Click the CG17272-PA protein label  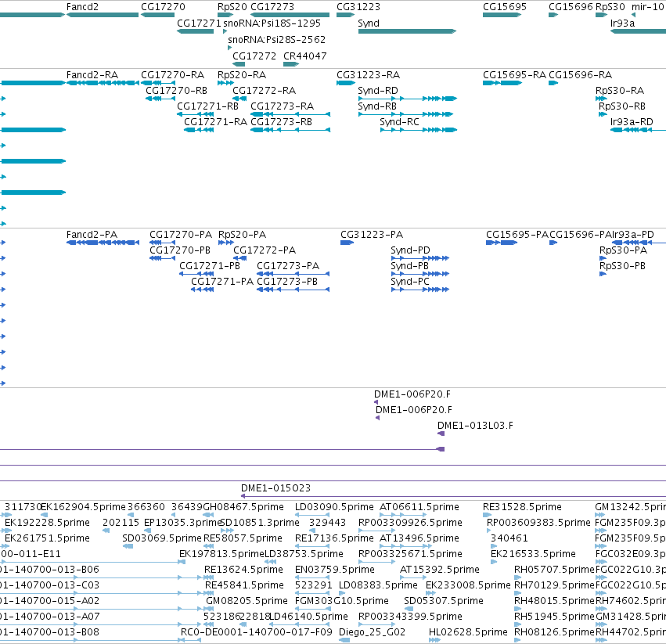[265, 250]
